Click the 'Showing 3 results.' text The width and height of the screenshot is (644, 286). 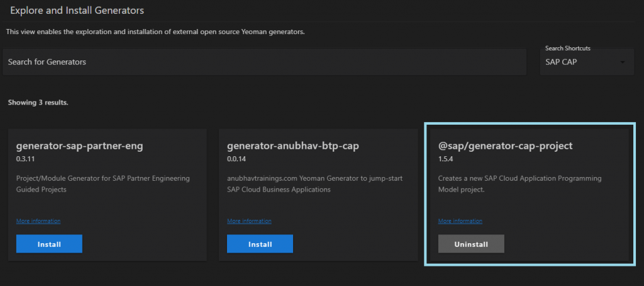pos(38,103)
